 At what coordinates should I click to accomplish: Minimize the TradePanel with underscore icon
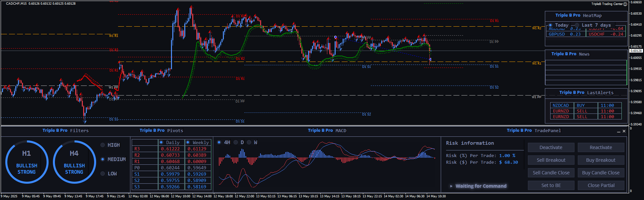[x=618, y=131]
